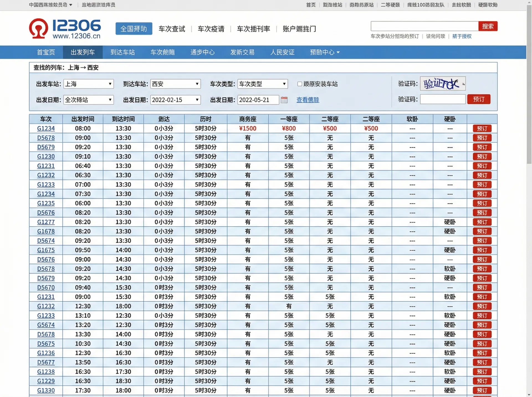Viewport: 532px width, 397px height.
Task: Expand the 预助中心 menu arrow
Action: [338, 52]
